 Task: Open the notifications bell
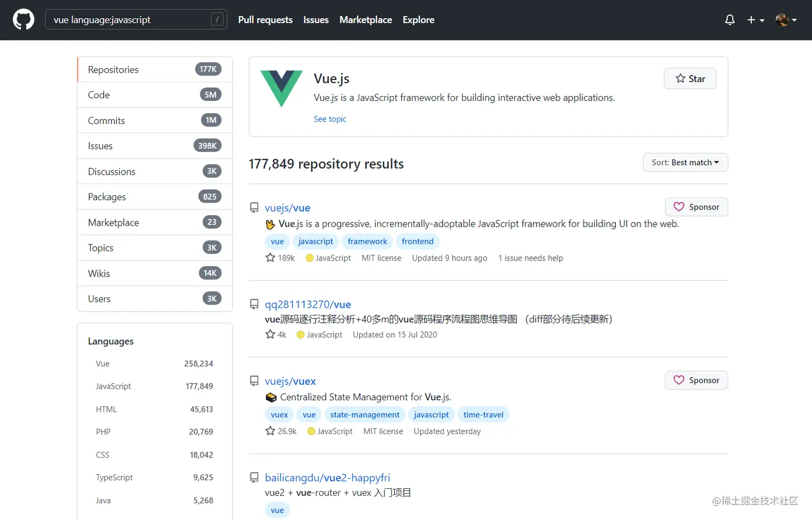pyautogui.click(x=730, y=20)
